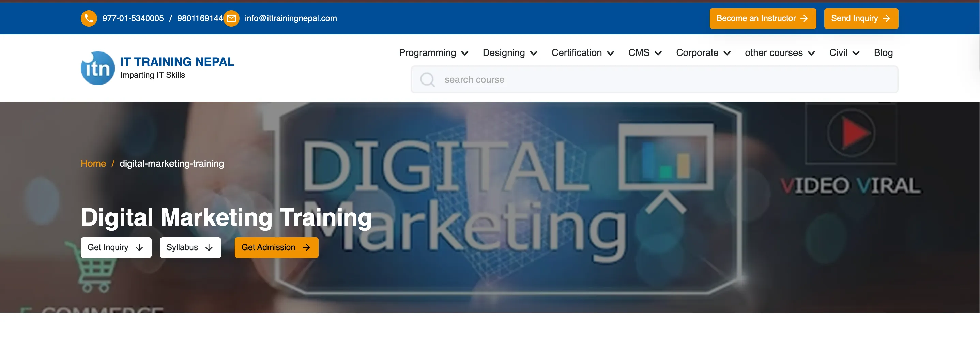Click the arrow in Send Inquiry
The width and height of the screenshot is (980, 349).
tap(886, 18)
